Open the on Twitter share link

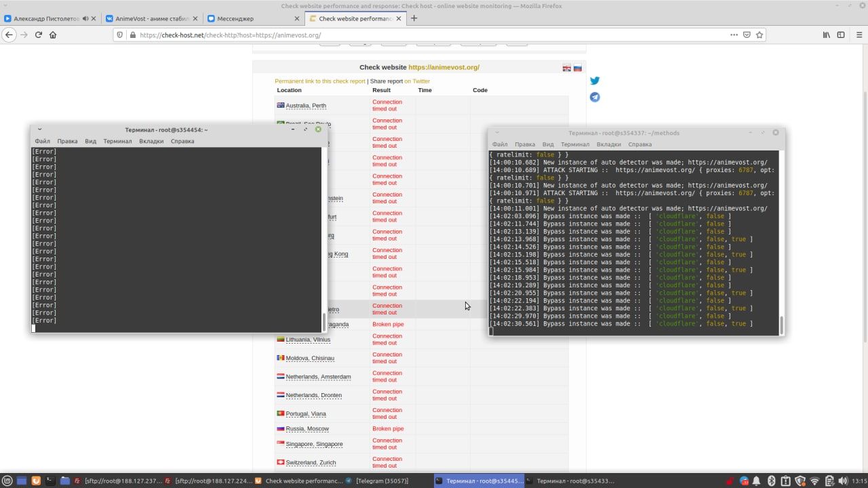point(417,81)
